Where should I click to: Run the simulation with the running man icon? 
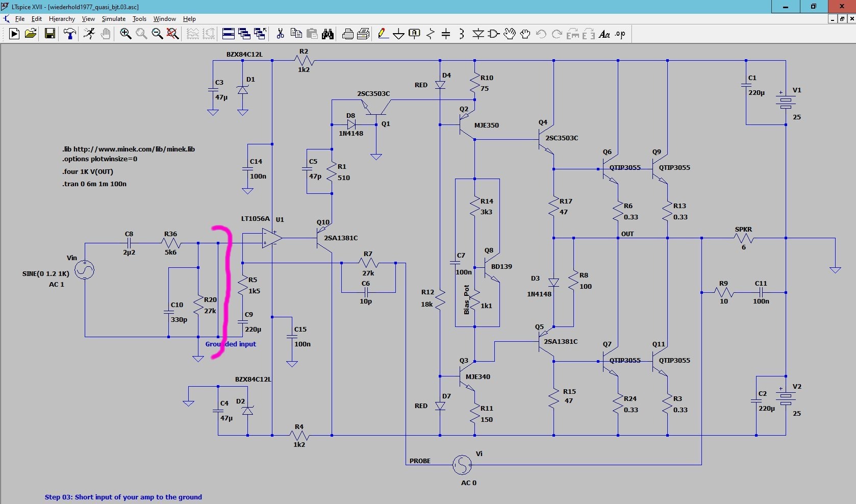[89, 34]
